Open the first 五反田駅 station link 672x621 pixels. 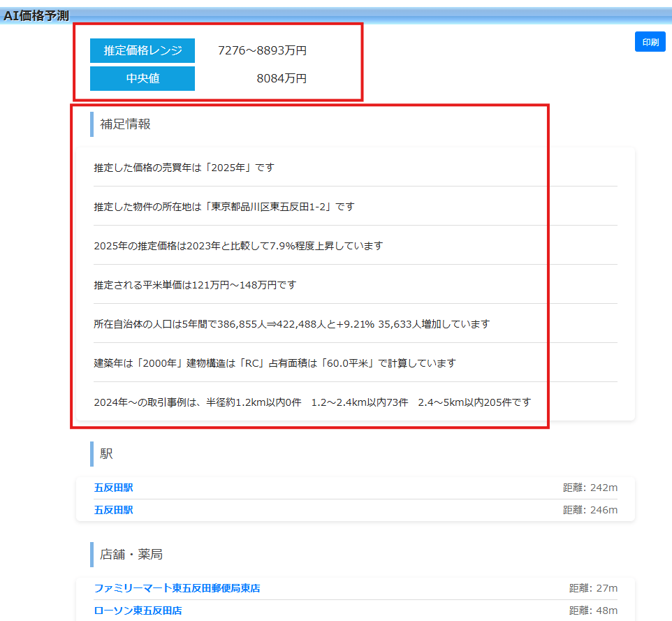(x=114, y=488)
